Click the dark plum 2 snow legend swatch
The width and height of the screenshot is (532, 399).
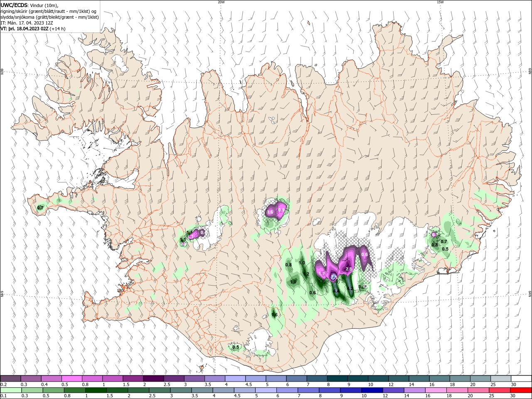153,379
